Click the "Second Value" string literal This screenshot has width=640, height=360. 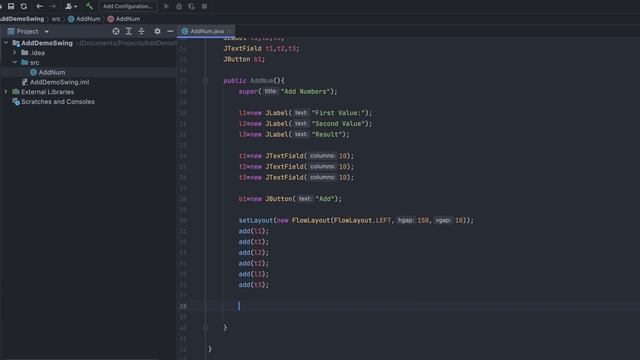coord(337,124)
